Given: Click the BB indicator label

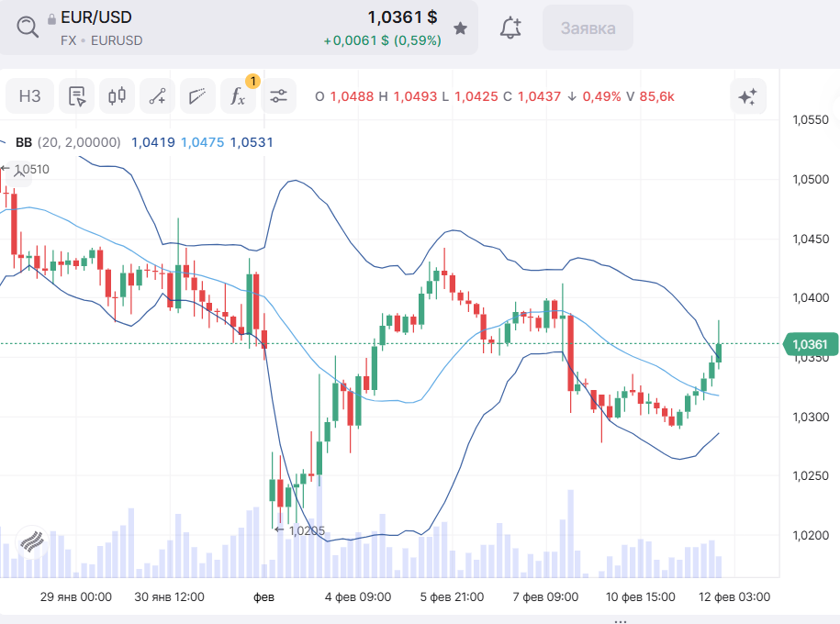Looking at the screenshot, I should point(24,142).
